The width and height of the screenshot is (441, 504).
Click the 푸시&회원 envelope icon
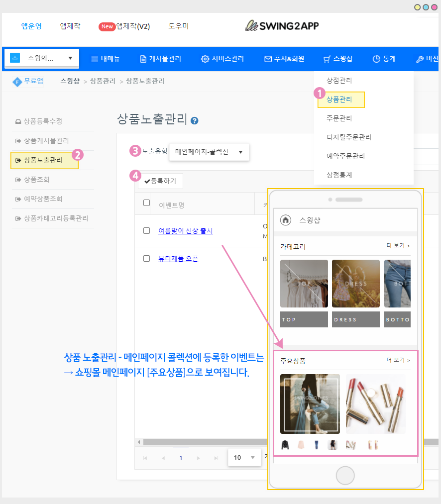coord(268,59)
